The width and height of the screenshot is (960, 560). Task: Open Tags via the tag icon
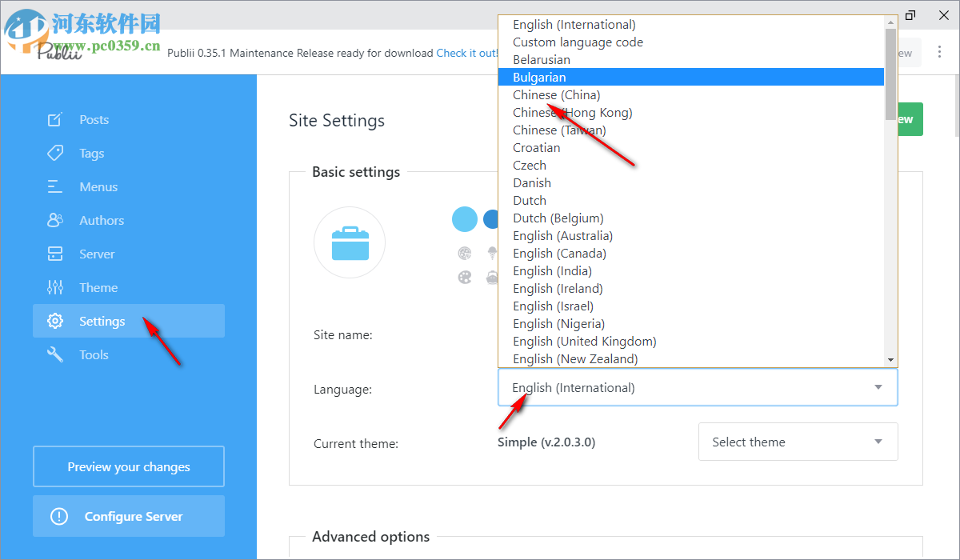pos(55,154)
